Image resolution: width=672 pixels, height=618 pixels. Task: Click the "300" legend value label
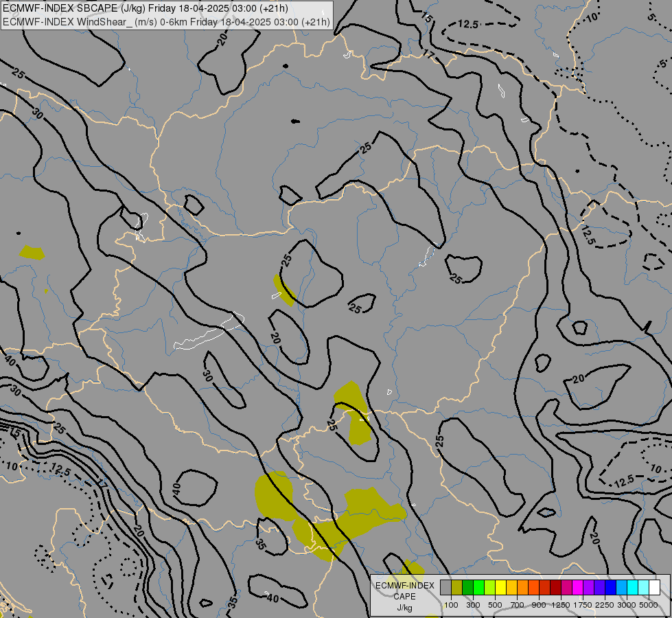coord(473,605)
